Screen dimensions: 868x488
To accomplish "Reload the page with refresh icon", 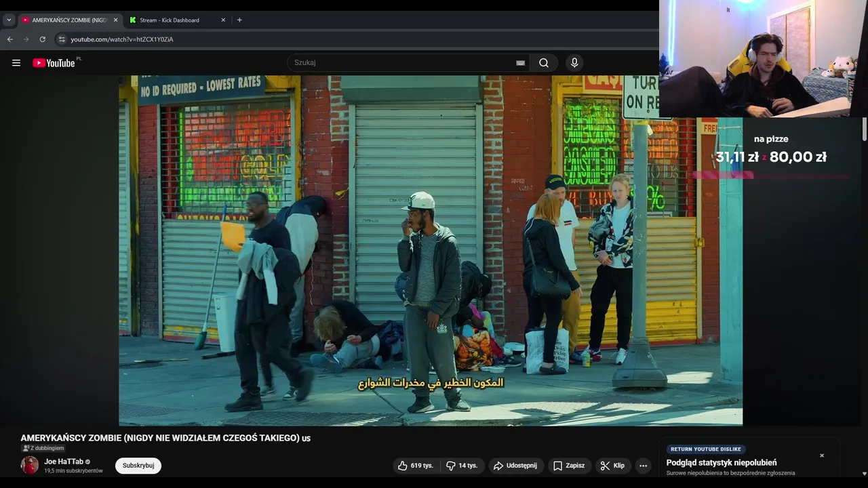I will (42, 39).
